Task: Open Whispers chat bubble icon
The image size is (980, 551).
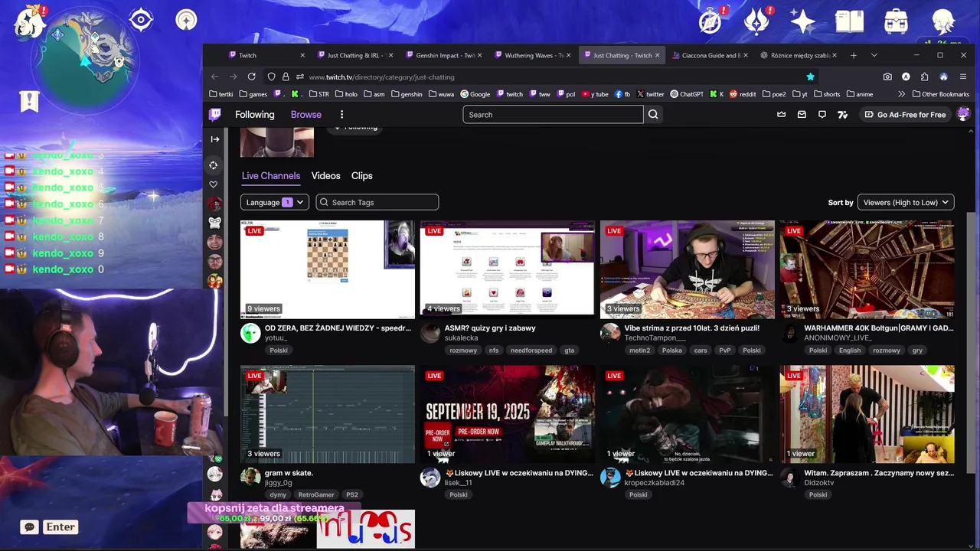Action: tap(822, 115)
